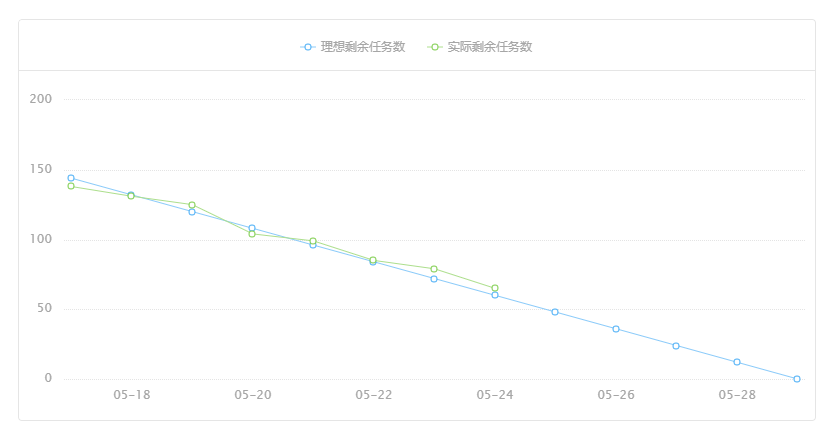Select the last green point at 05-24
This screenshot has width=825, height=431.
point(495,288)
